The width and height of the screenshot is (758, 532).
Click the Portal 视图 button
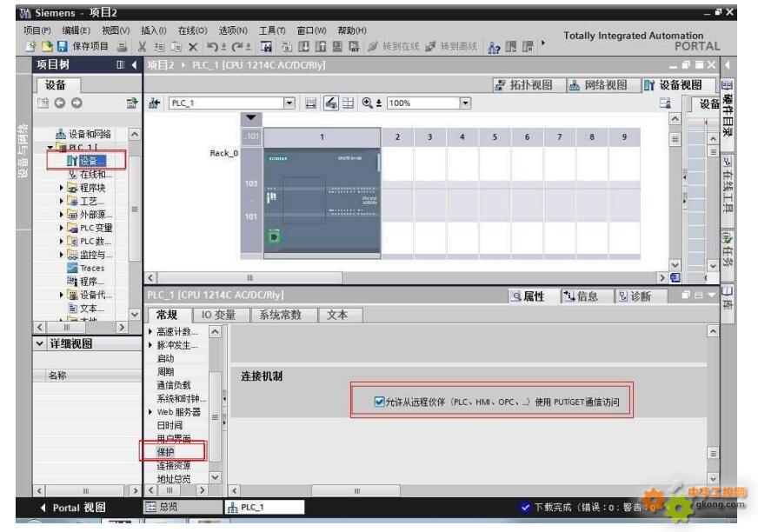tap(74, 508)
